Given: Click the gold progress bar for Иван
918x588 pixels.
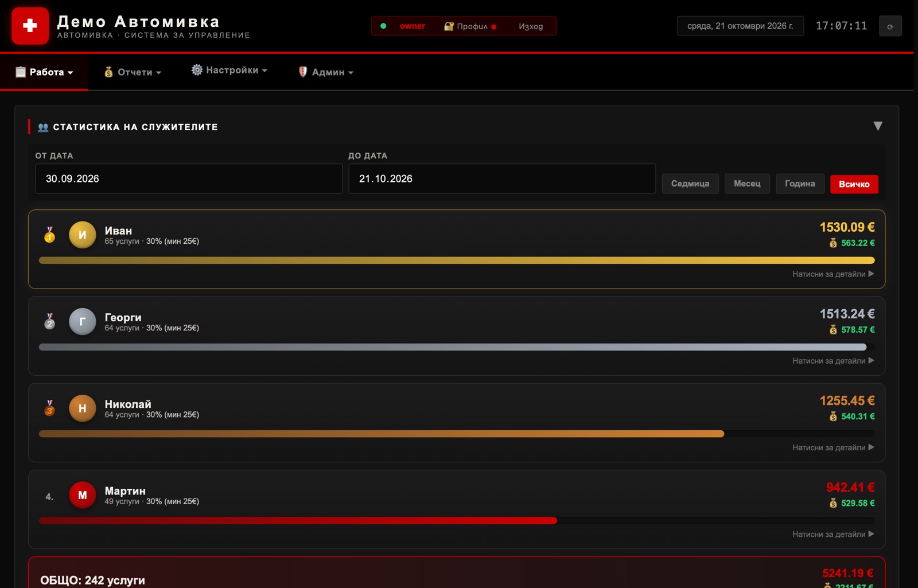Looking at the screenshot, I should pyautogui.click(x=457, y=260).
